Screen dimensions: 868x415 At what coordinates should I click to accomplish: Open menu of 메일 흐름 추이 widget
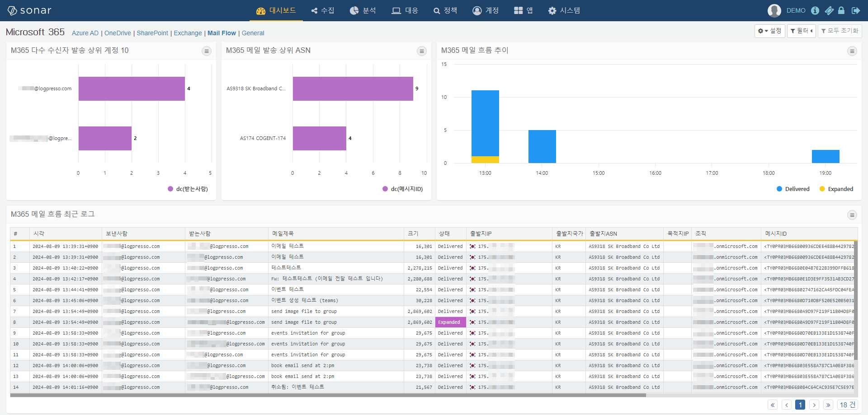[852, 51]
